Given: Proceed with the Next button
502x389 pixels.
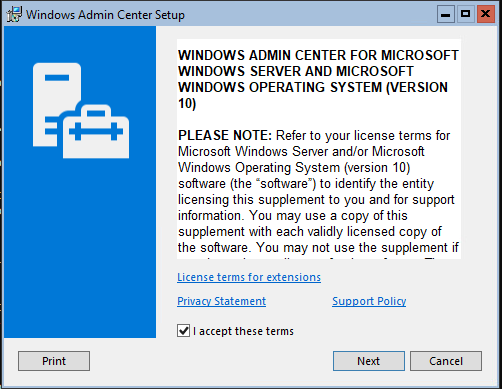Looking at the screenshot, I should (x=369, y=361).
